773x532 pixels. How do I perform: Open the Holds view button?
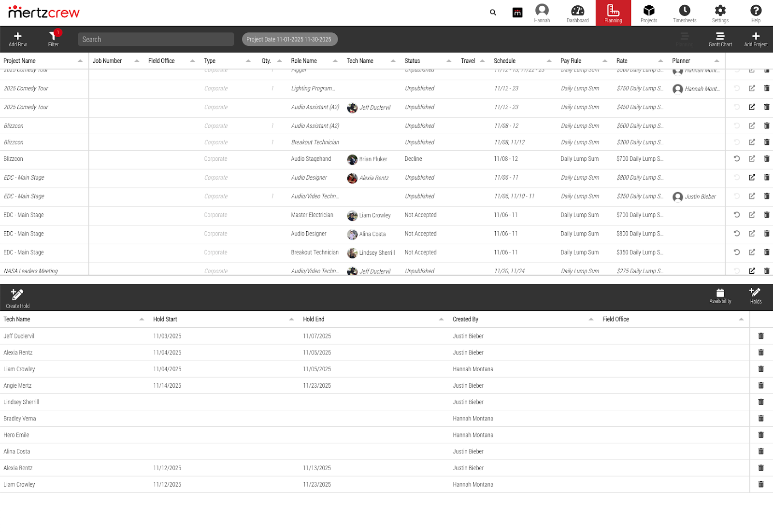point(756,294)
